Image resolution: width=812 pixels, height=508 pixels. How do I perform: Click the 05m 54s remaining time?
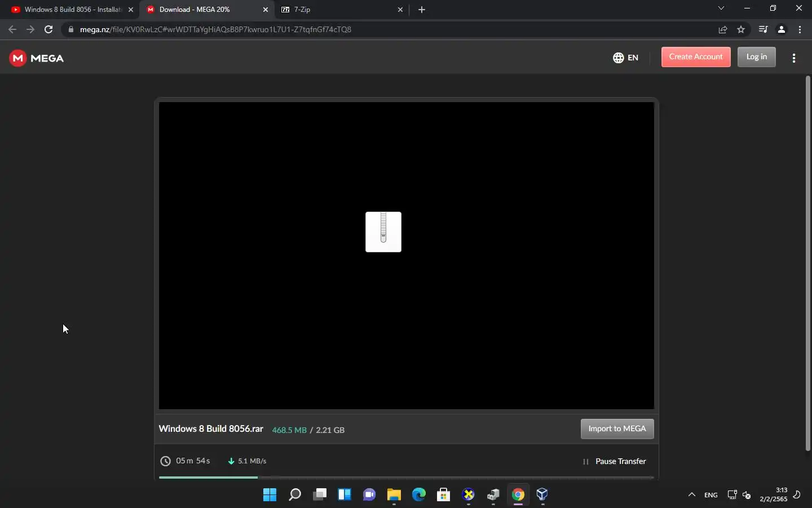(x=193, y=461)
